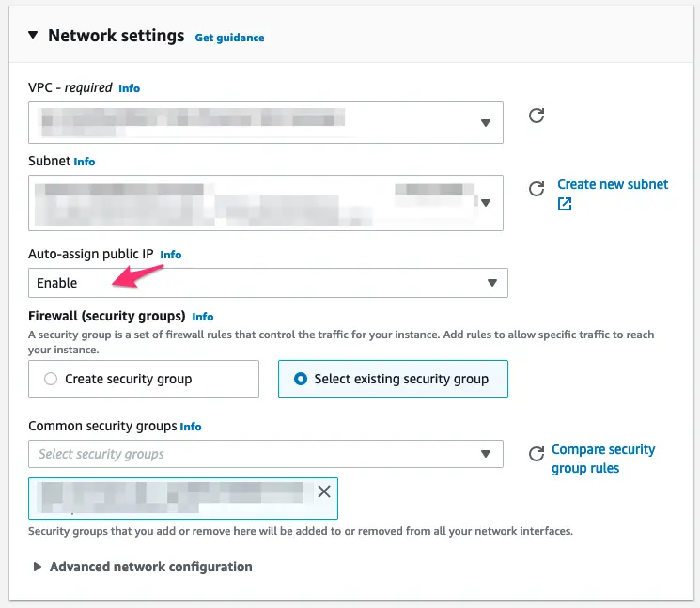Image resolution: width=700 pixels, height=608 pixels.
Task: Choose Select existing security group
Action: [x=393, y=379]
